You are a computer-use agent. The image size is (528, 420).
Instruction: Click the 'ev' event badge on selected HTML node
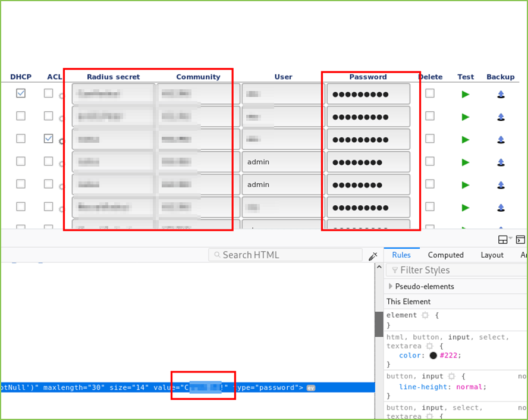click(310, 388)
